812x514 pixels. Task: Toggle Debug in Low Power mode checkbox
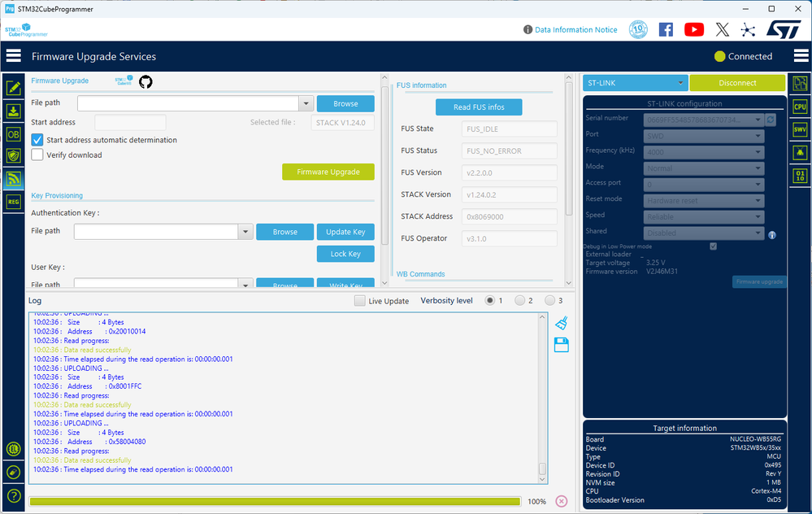pyautogui.click(x=713, y=246)
